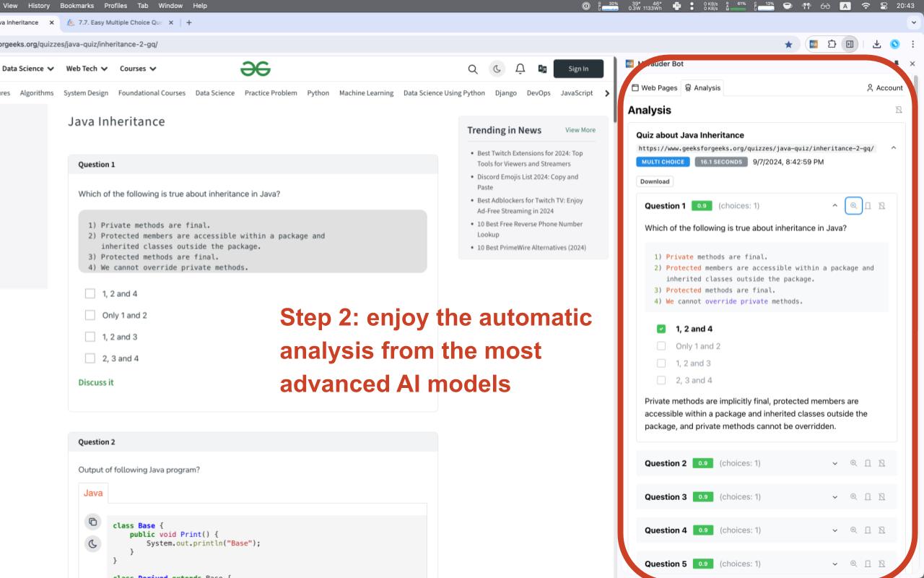Open notifications bell icon
The height and width of the screenshot is (578, 924).
[520, 69]
